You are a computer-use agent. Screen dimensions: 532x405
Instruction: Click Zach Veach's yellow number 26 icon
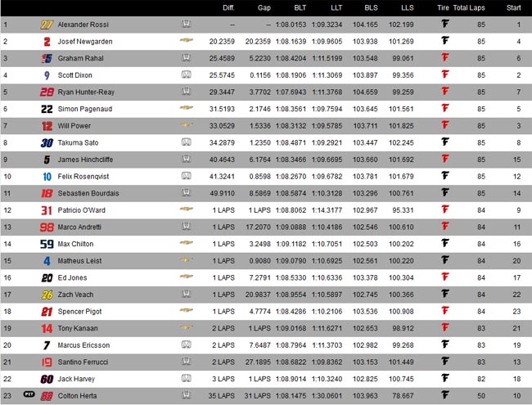(x=47, y=295)
